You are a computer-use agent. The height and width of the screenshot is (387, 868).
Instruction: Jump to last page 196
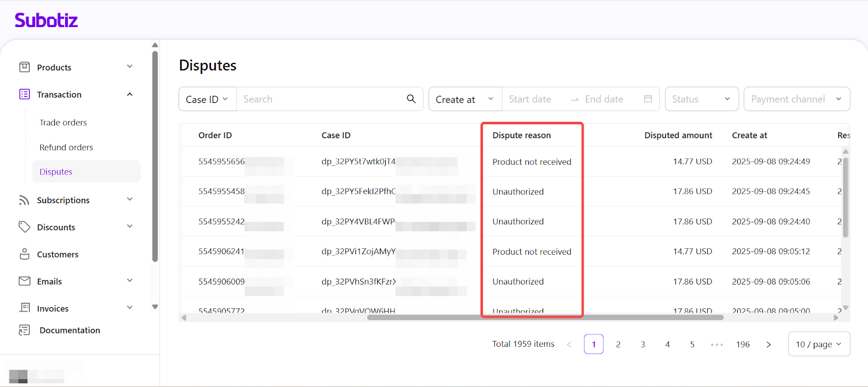tap(743, 344)
